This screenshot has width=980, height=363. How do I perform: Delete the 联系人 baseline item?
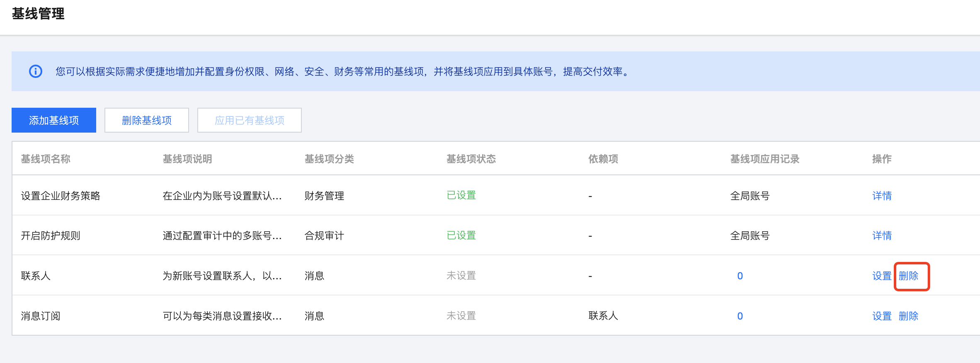click(x=908, y=276)
